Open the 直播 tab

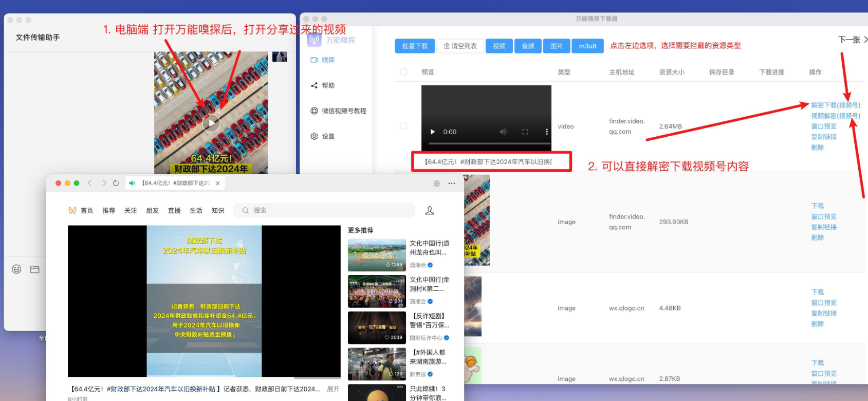174,211
